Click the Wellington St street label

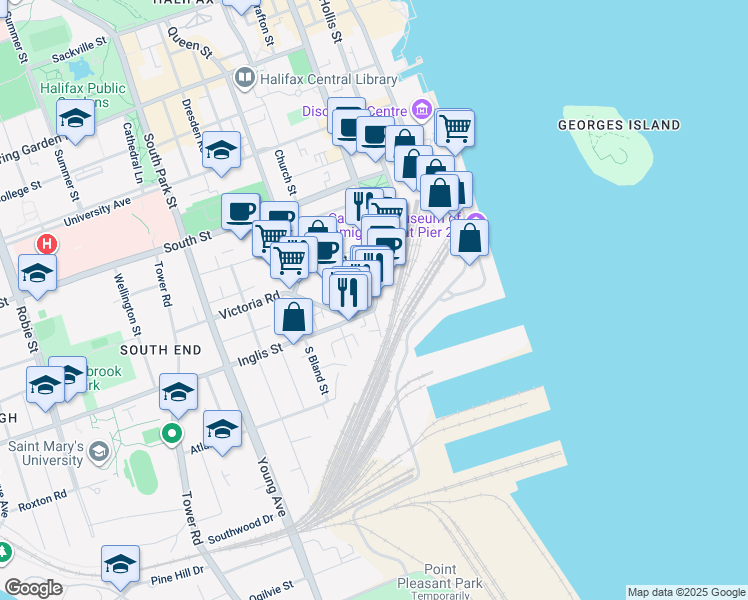pyautogui.click(x=127, y=304)
